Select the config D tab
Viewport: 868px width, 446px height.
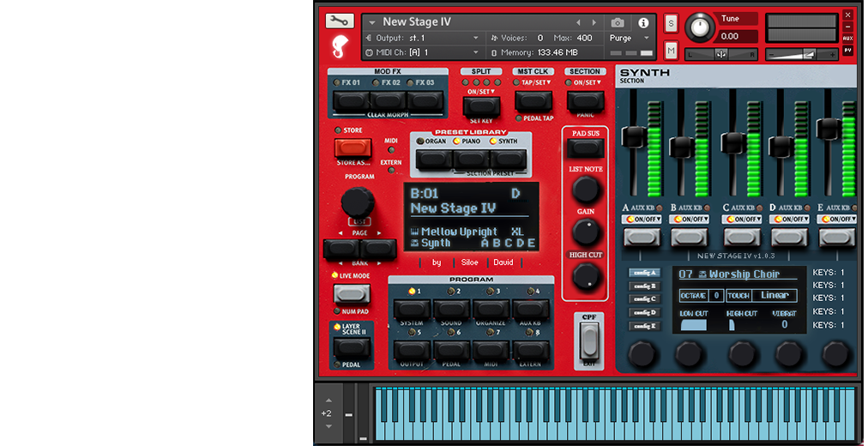[643, 312]
